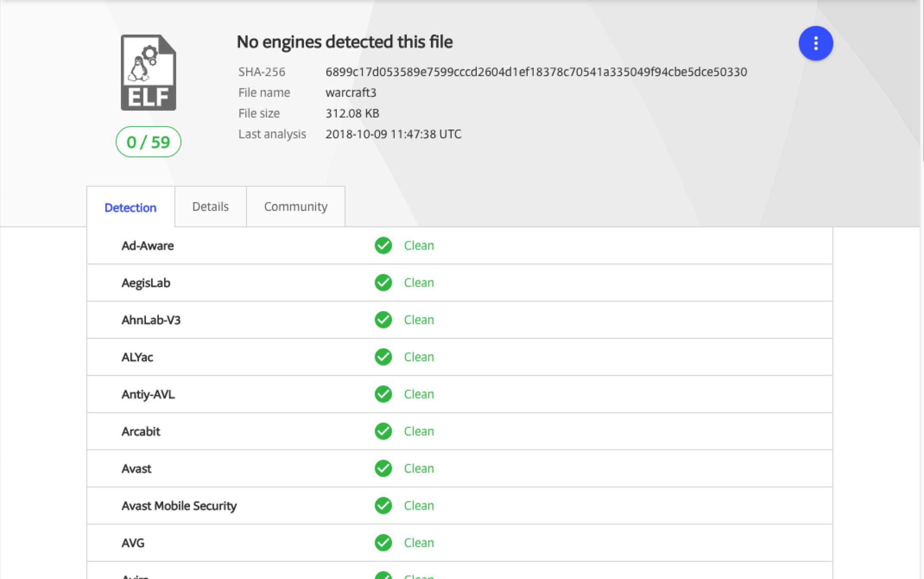Click the AegisLab clean checkmark icon
This screenshot has height=579, width=924.
(384, 283)
